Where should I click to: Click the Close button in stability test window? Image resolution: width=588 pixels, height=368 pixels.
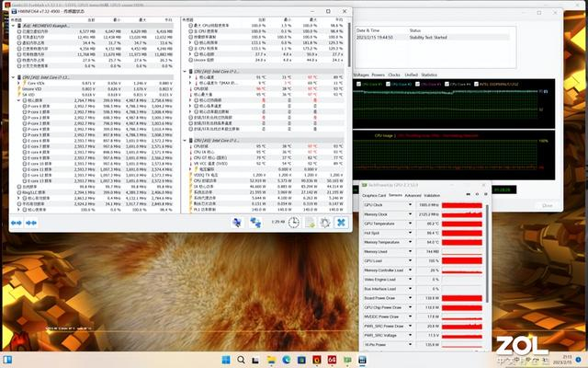[547, 206]
